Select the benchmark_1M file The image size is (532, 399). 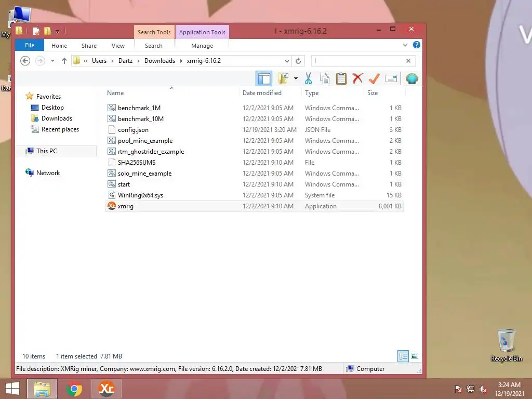coord(139,108)
